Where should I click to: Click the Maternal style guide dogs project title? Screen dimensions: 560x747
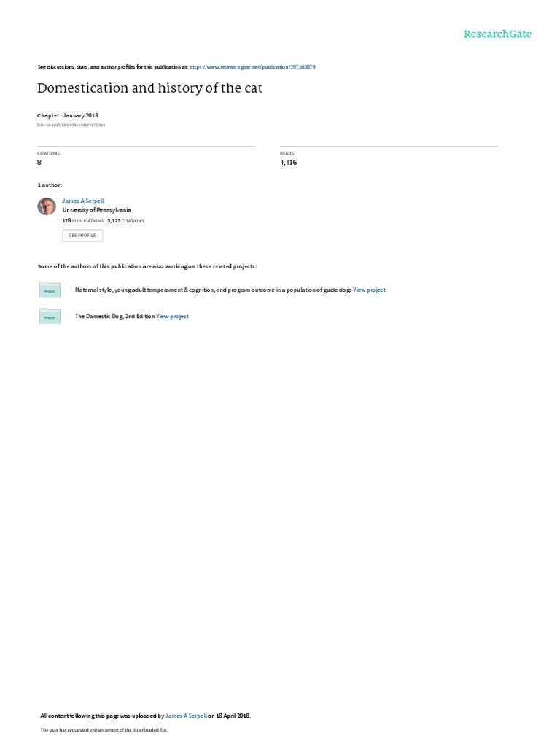[213, 290]
